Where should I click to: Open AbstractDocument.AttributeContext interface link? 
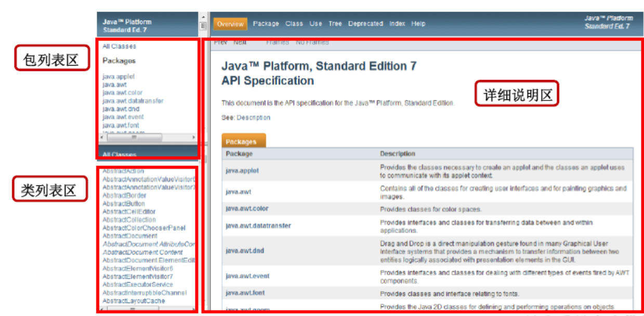(149, 244)
